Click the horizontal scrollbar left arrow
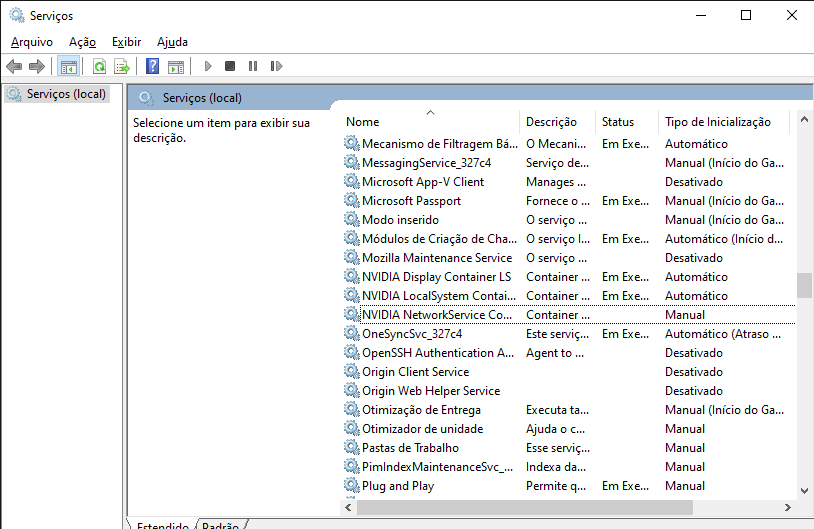814x529 pixels. [348, 507]
